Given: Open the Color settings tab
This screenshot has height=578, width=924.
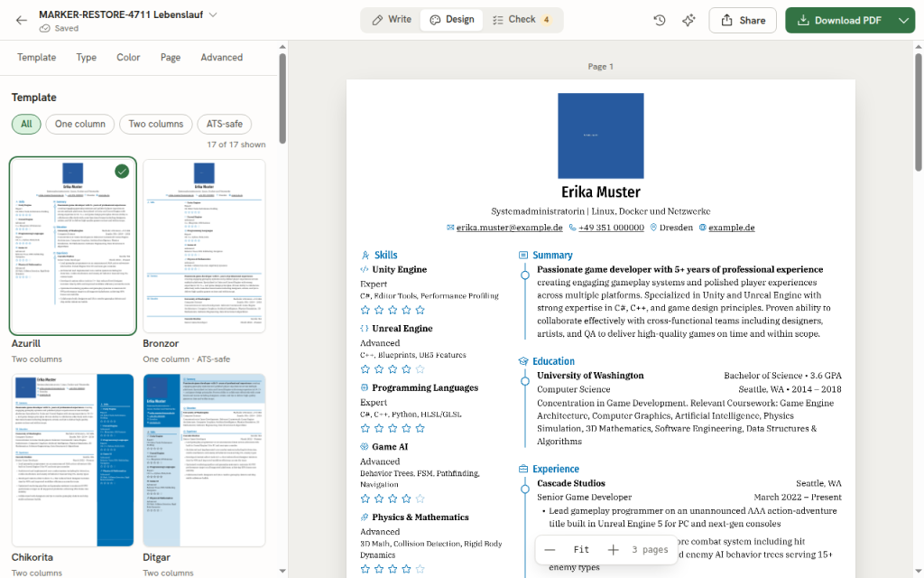Looking at the screenshot, I should click(x=128, y=57).
